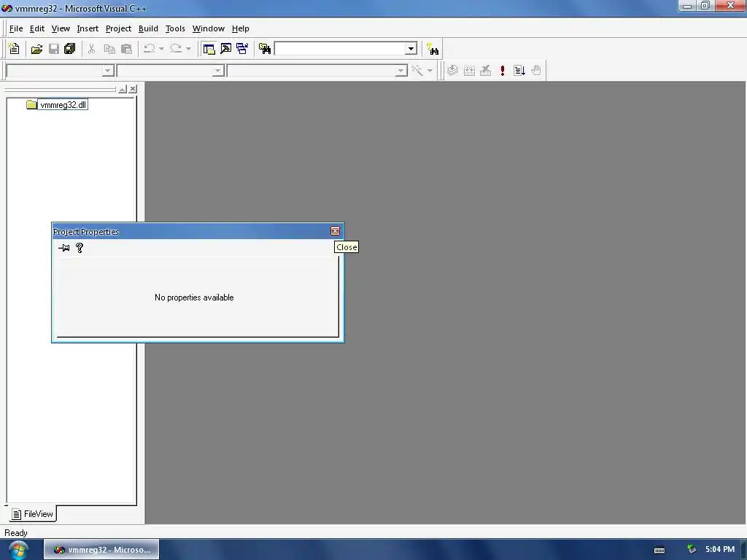This screenshot has height=560, width=747.
Task: Click the Compile toolbar icon
Action: click(452, 71)
